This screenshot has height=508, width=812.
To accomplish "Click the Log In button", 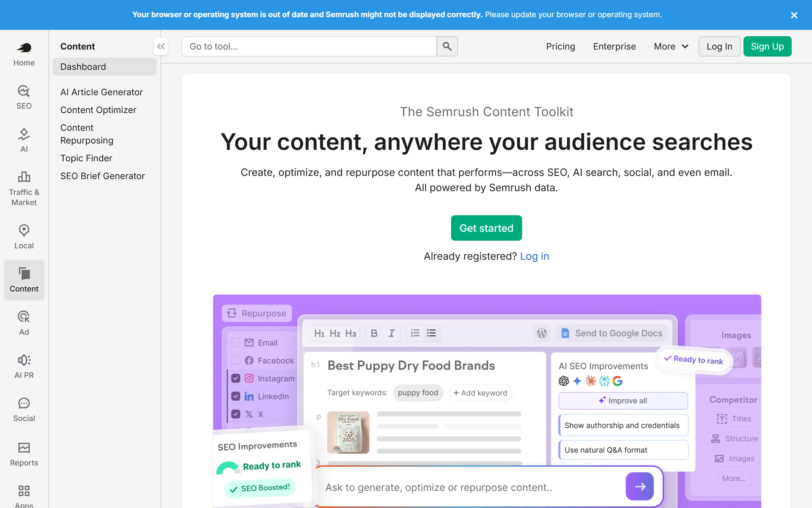I will pos(719,46).
